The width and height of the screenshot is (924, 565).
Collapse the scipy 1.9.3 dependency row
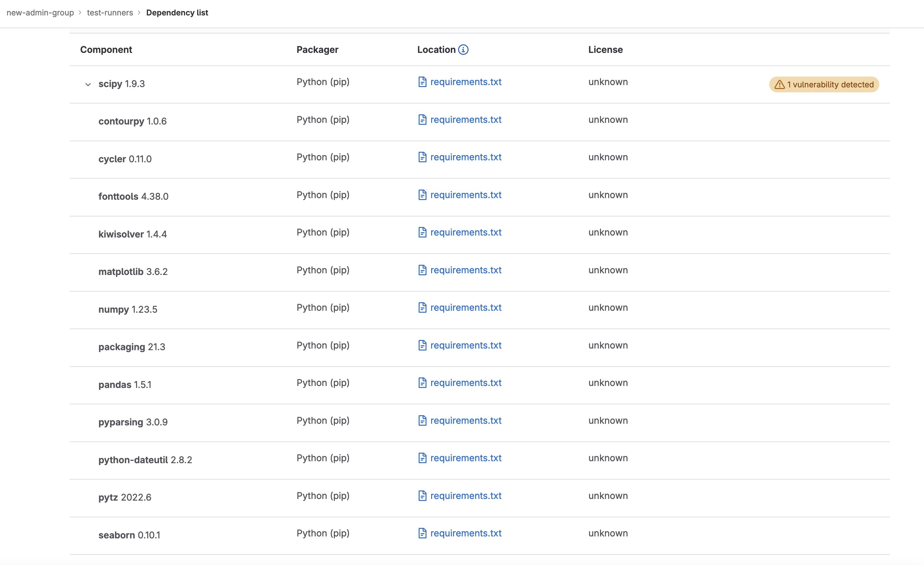coord(88,84)
